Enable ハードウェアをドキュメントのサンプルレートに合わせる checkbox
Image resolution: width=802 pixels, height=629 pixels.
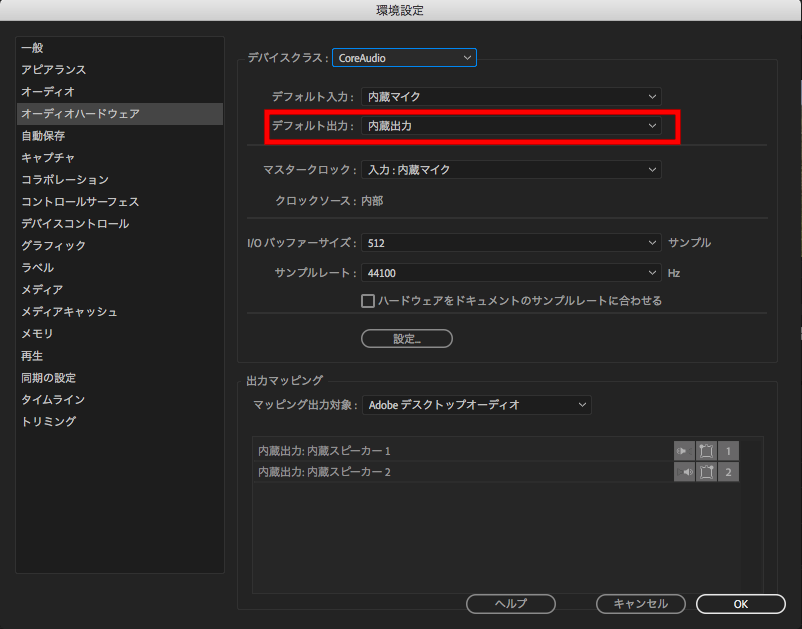(x=368, y=301)
